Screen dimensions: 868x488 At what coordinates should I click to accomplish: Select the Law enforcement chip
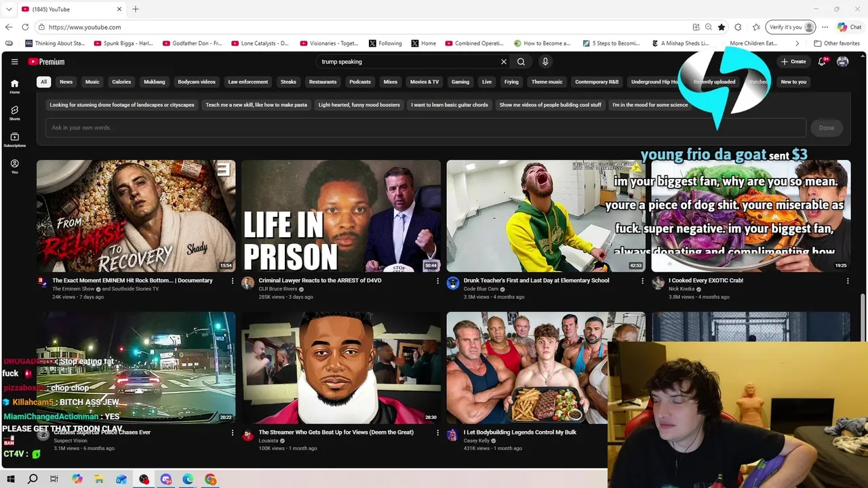click(248, 82)
